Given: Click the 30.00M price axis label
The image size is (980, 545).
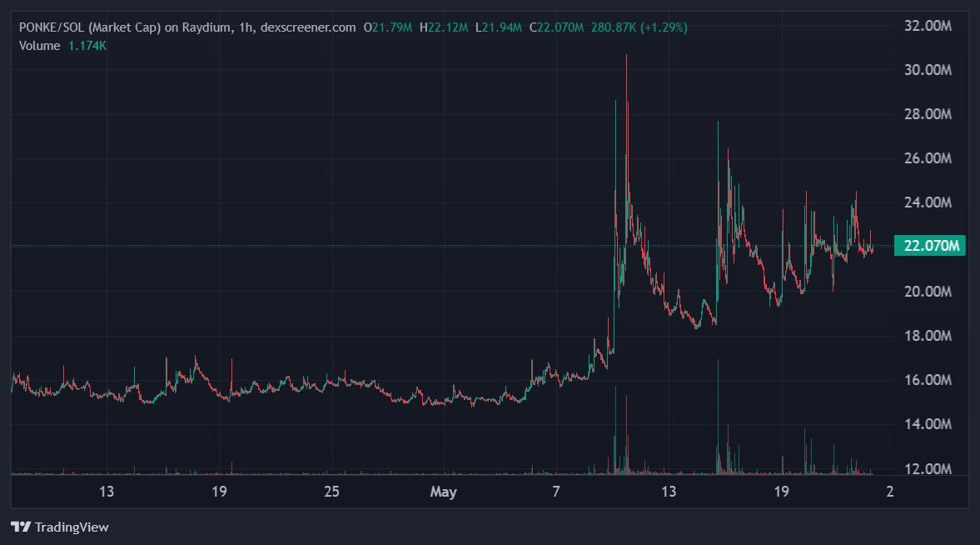Looking at the screenshot, I should pos(928,69).
